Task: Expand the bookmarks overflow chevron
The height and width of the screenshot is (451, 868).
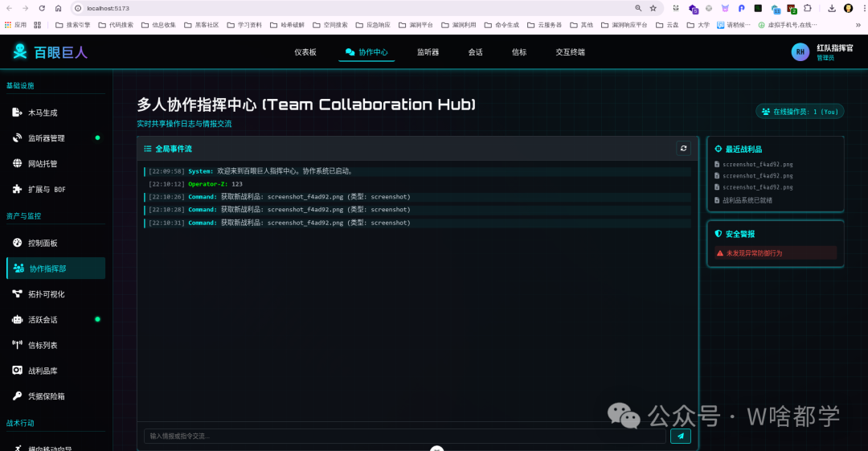Action: 858,25
